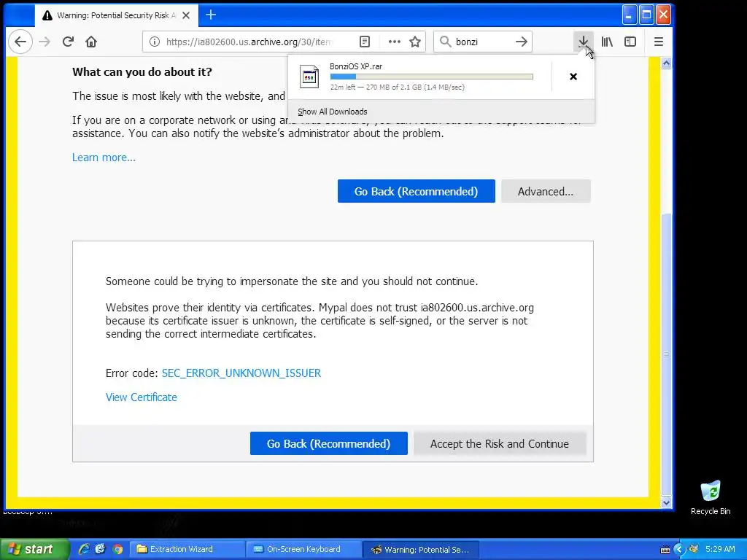
Task: Click the lower Go Back (Recommended) button
Action: pyautogui.click(x=329, y=444)
